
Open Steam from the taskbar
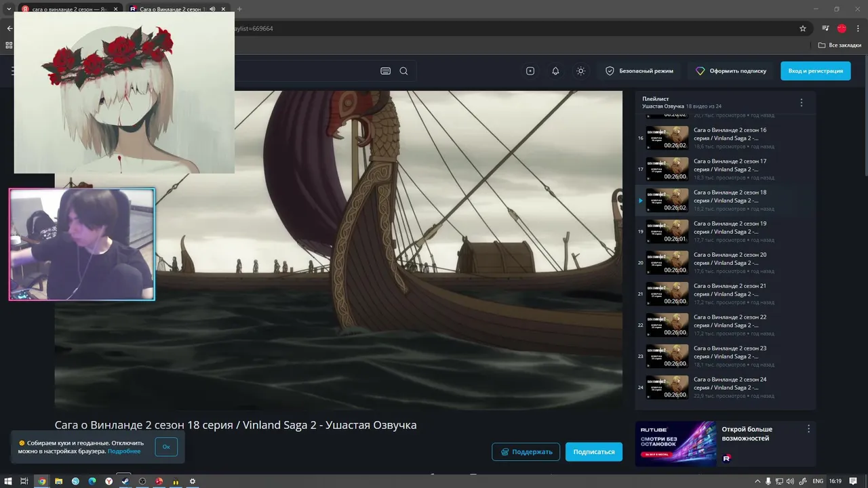pos(125,481)
